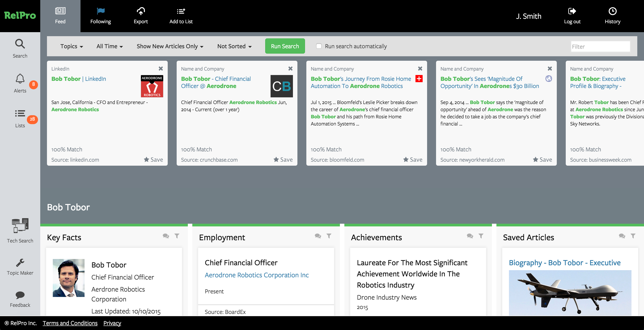The width and height of the screenshot is (644, 330).
Task: Enable Run search automatically
Action: [x=319, y=46]
